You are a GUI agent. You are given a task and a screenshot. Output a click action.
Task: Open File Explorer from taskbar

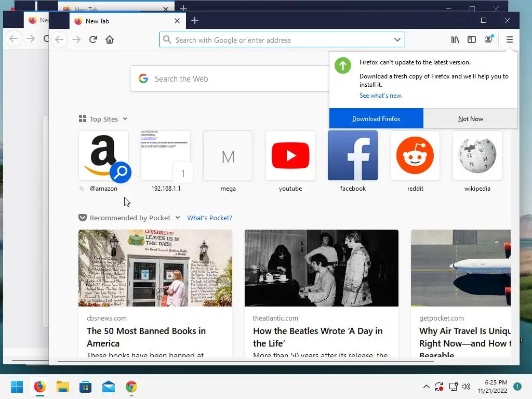coord(63,387)
